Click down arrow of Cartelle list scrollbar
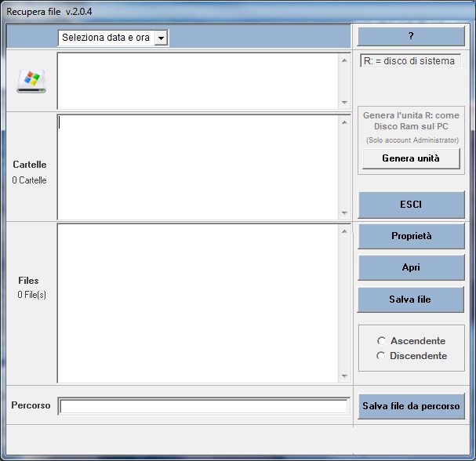The height and width of the screenshot is (461, 476). (x=344, y=212)
